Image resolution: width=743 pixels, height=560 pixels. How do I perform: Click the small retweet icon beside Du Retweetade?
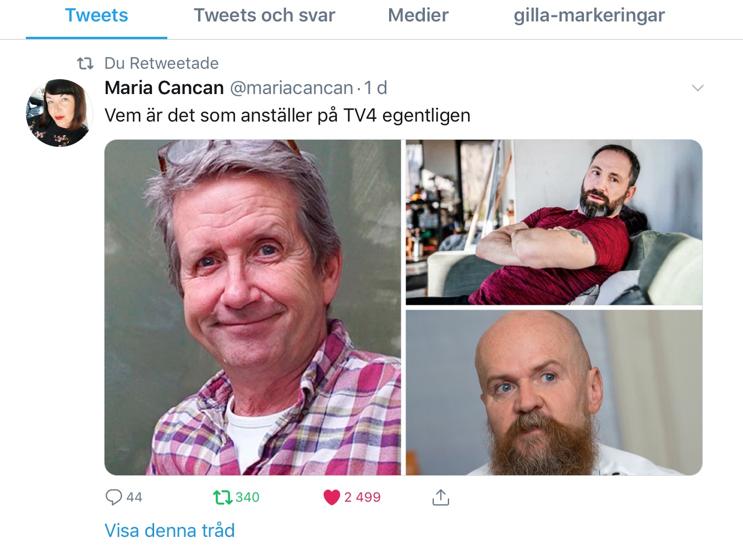tap(85, 64)
